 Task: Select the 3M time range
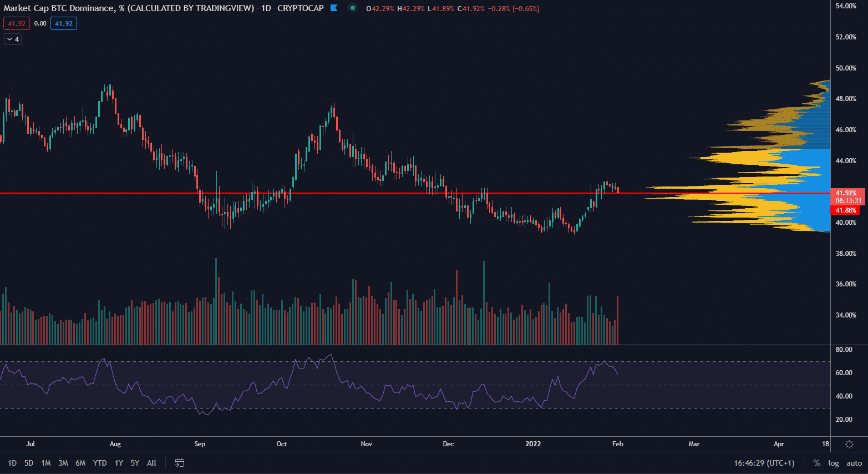pos(63,463)
